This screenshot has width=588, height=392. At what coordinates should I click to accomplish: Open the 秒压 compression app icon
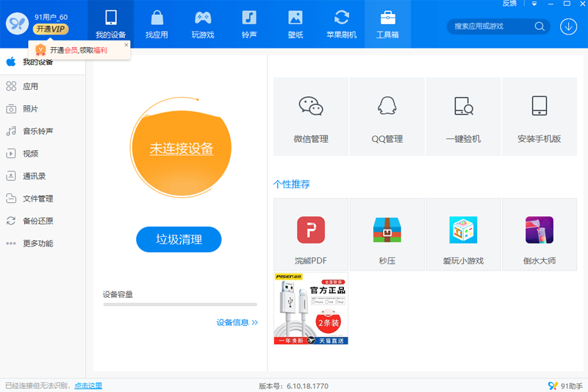pos(387,230)
